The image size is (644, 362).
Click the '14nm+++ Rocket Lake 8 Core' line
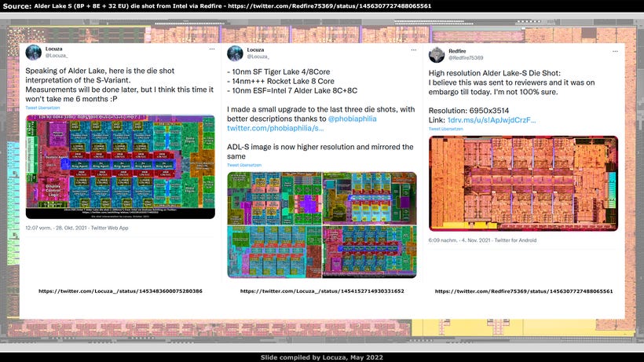280,81
